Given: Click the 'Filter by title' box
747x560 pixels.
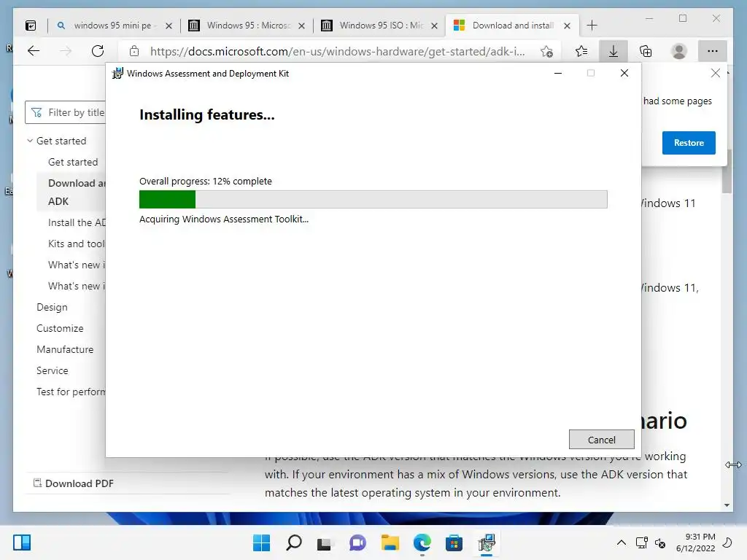Looking at the screenshot, I should [66, 112].
